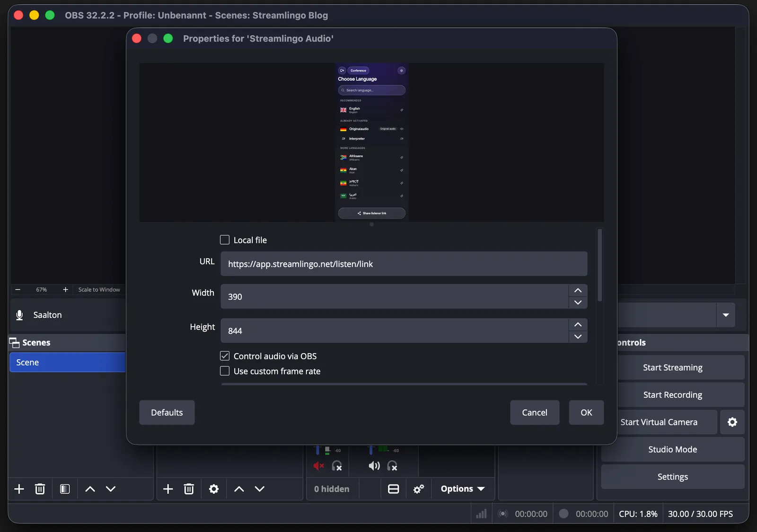Confirm properties with OK
The height and width of the screenshot is (532, 757).
[x=586, y=412]
